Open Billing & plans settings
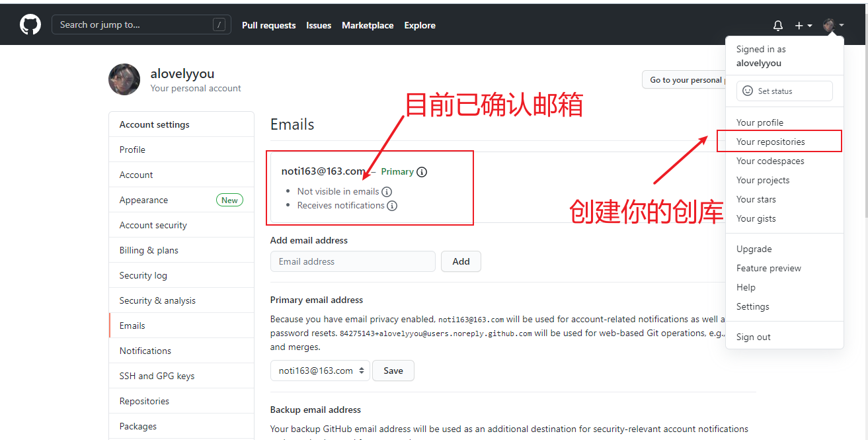The width and height of the screenshot is (868, 440). pyautogui.click(x=181, y=250)
